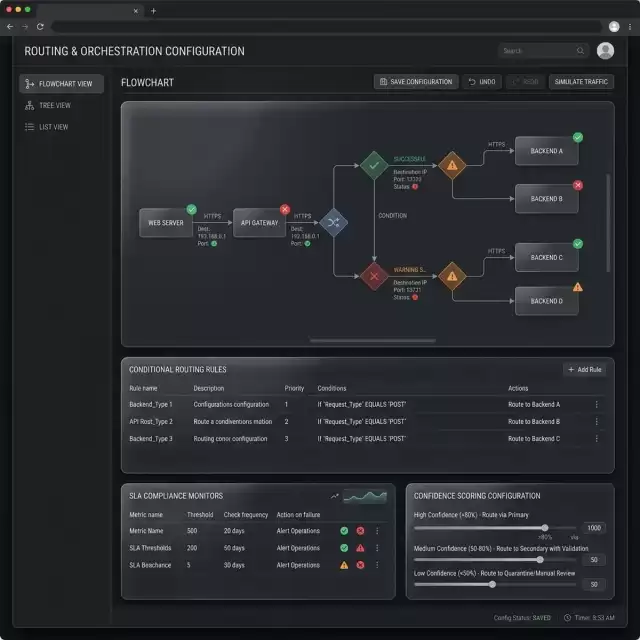Screen dimensions: 640x640
Task: Click the clock icon near Time
Action: pos(567,618)
